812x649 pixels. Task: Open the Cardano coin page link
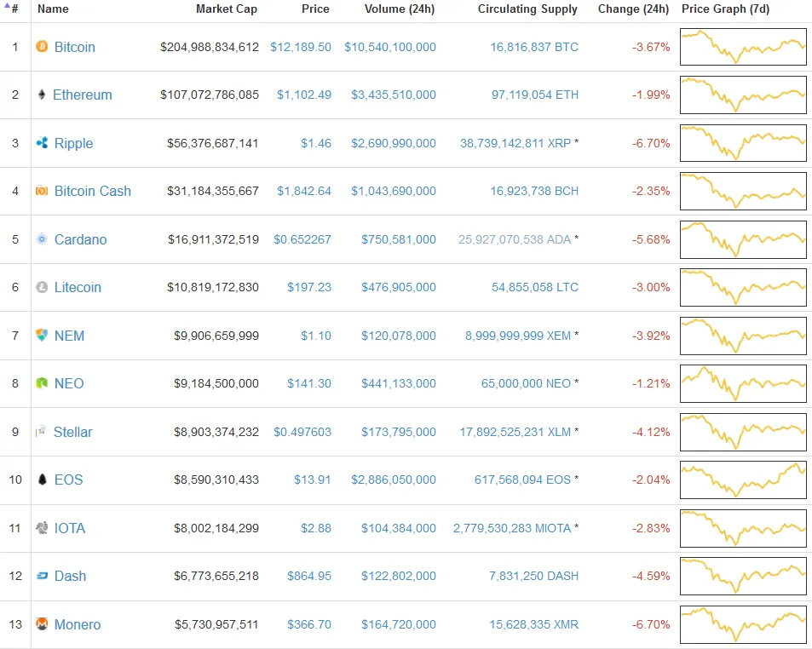tap(80, 239)
